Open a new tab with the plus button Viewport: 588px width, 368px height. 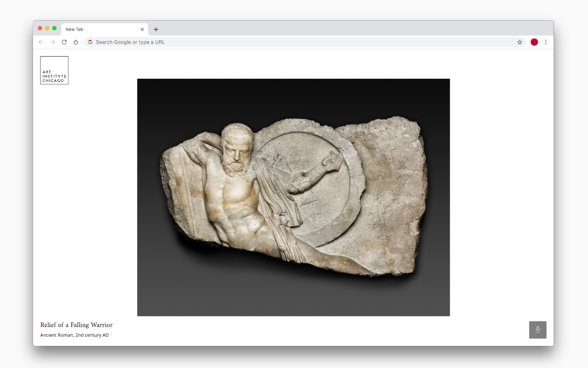coord(156,29)
